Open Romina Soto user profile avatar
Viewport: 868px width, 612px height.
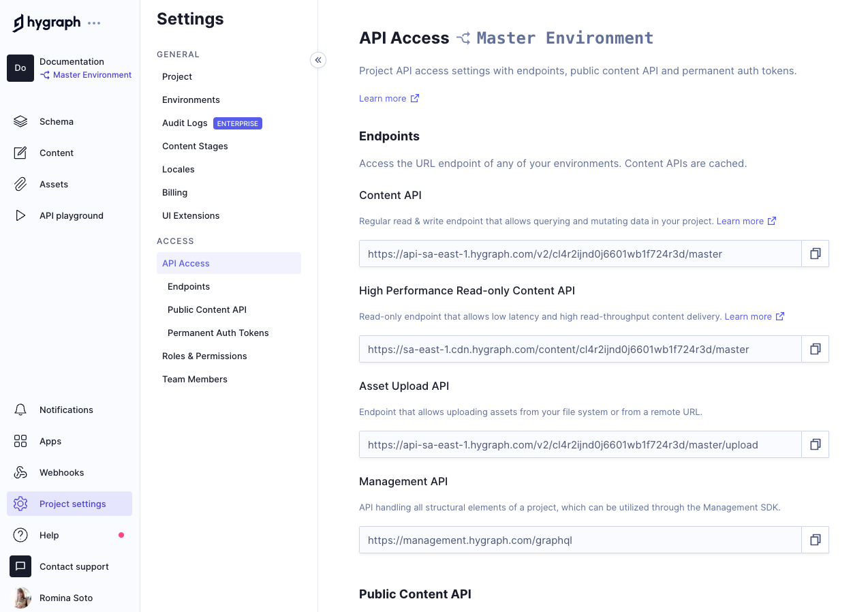coord(21,598)
